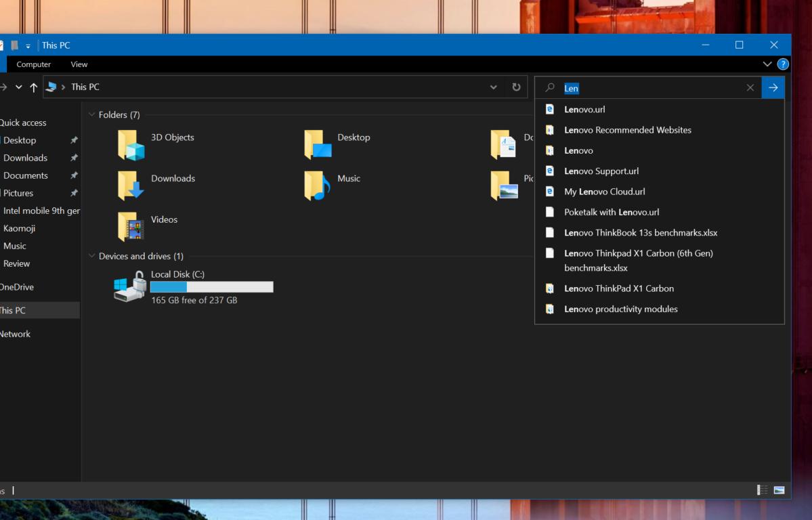812x520 pixels.
Task: Open the 3D Objects folder icon
Action: pos(131,145)
